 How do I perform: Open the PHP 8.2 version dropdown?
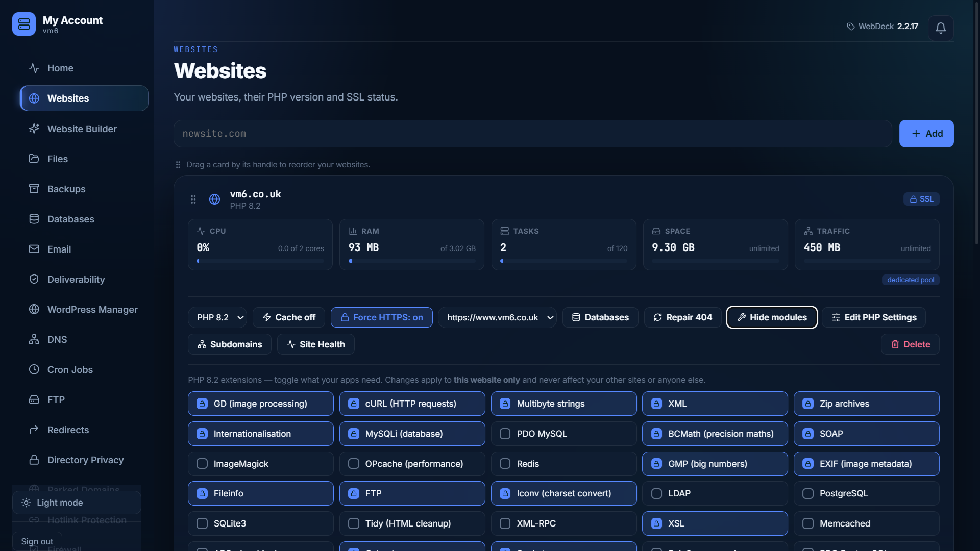(x=217, y=317)
